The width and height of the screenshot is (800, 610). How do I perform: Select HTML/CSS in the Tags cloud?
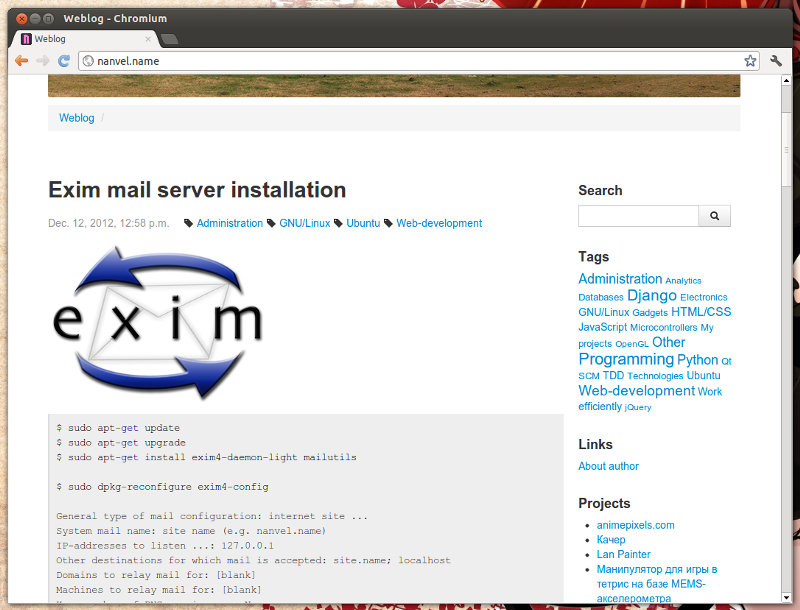pos(701,312)
